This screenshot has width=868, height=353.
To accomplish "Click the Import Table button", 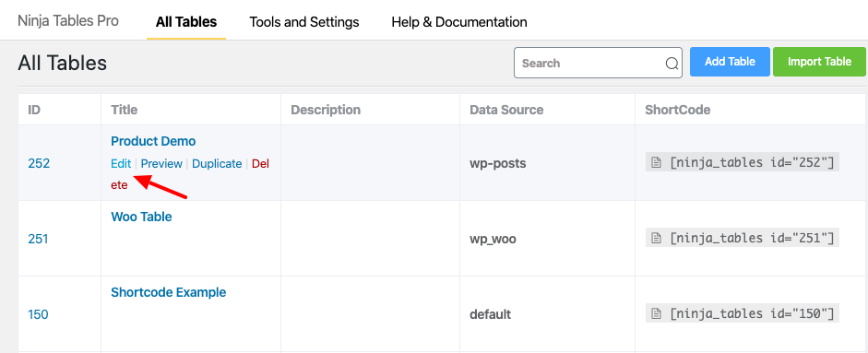I will coord(819,62).
